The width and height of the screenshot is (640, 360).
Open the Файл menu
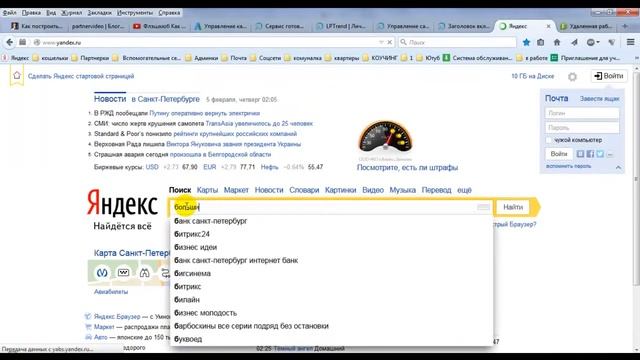(x=9, y=13)
